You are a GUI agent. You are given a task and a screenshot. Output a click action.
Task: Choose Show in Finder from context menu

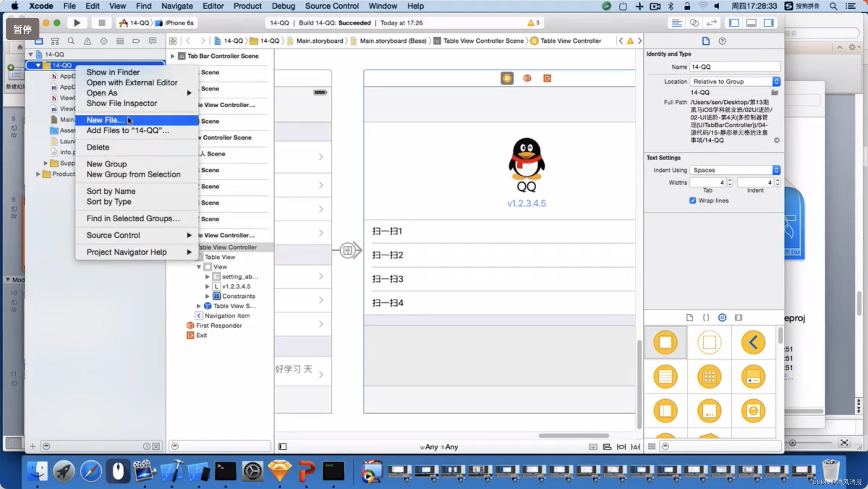click(137, 72)
